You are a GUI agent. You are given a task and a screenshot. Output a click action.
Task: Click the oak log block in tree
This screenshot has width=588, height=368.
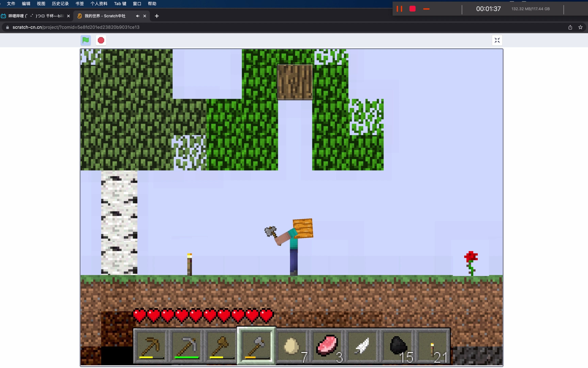(295, 82)
